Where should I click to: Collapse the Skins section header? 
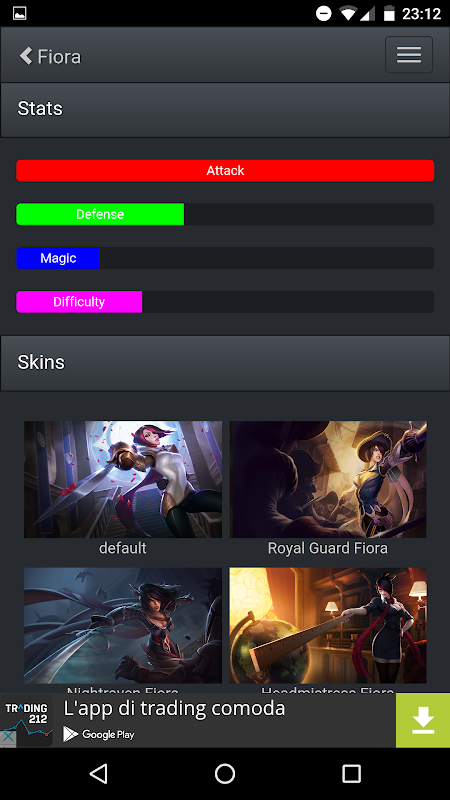coord(225,363)
